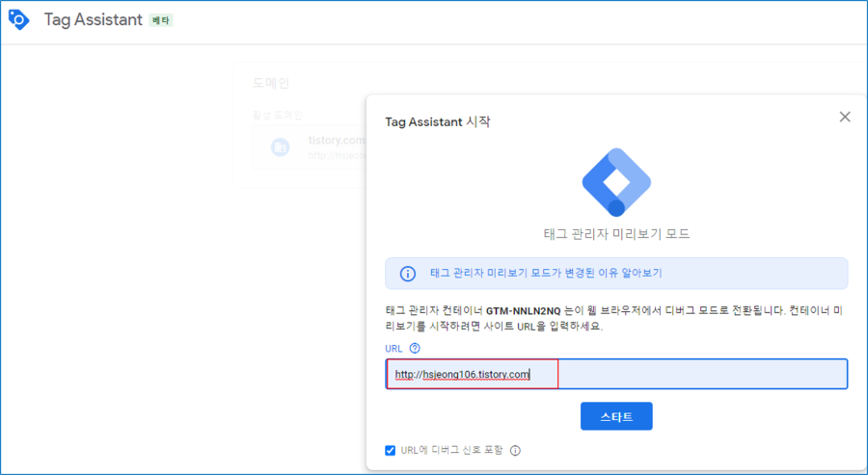Click the URL input field
Image resolution: width=868 pixels, height=475 pixels.
pos(616,375)
